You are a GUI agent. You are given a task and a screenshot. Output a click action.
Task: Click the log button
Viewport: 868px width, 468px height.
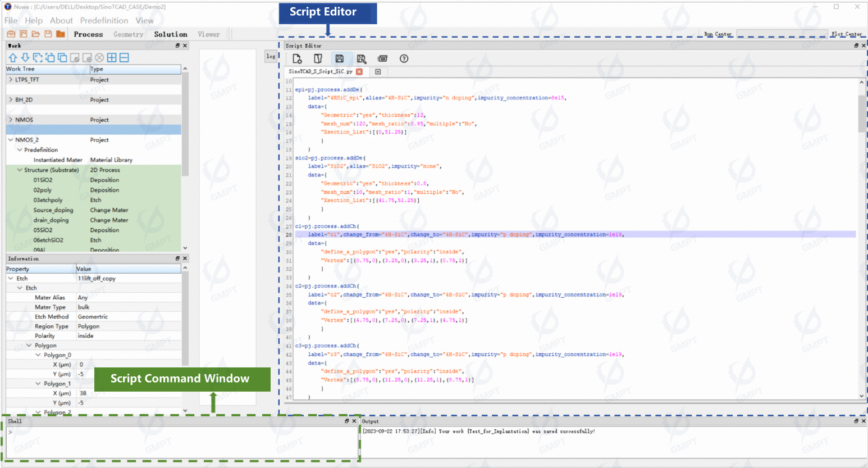click(x=271, y=56)
